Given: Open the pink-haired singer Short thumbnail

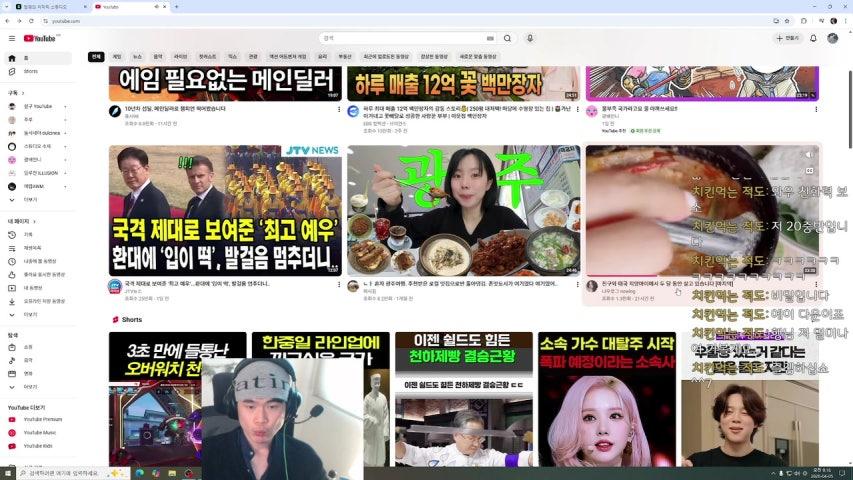Looking at the screenshot, I should coord(607,399).
